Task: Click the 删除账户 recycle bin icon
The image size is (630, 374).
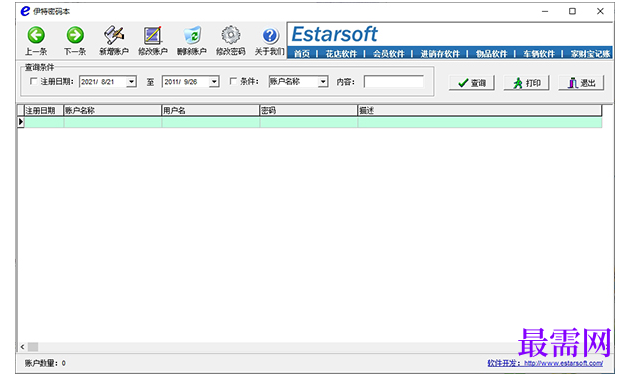Action: click(192, 35)
